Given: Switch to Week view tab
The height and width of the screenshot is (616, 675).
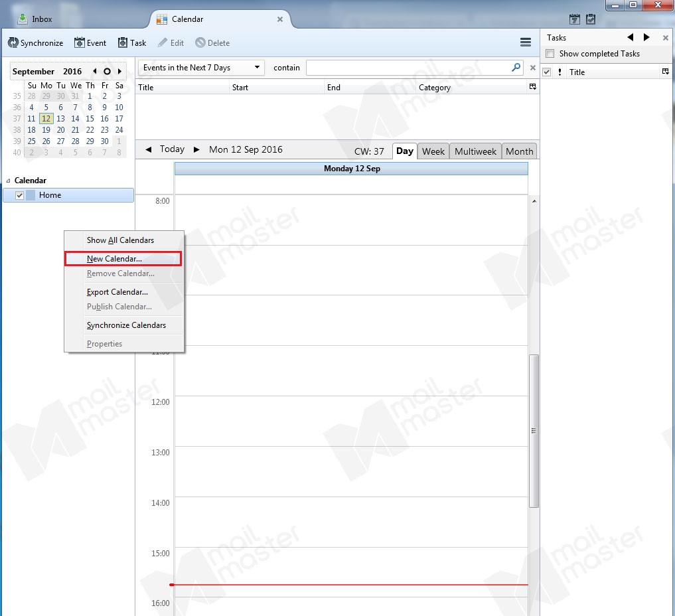Looking at the screenshot, I should (433, 151).
